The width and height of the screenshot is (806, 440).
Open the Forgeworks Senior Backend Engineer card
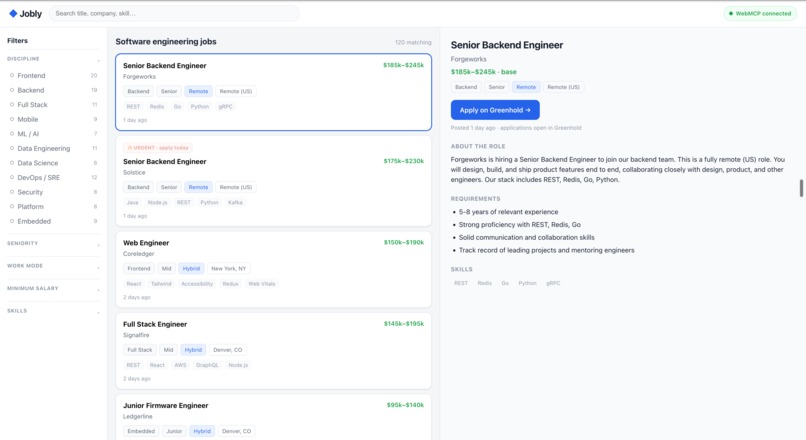coord(273,92)
